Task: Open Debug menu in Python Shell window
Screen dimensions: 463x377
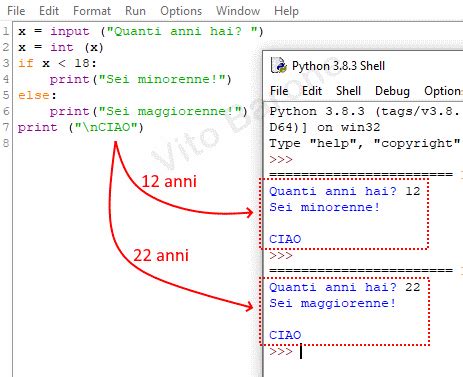Action: [392, 91]
